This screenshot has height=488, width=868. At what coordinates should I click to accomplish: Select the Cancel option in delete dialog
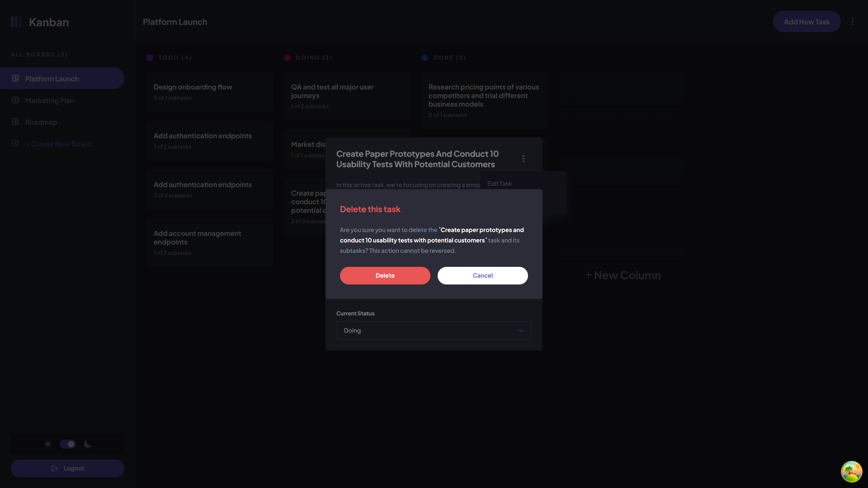tap(482, 275)
